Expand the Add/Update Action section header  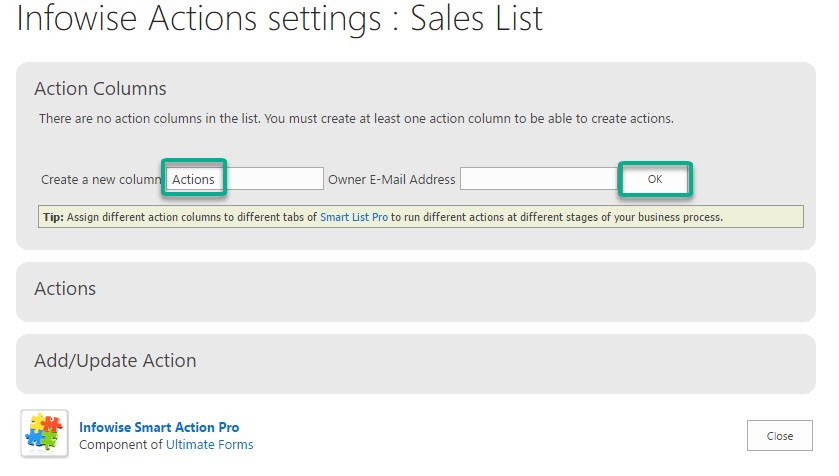click(x=115, y=361)
